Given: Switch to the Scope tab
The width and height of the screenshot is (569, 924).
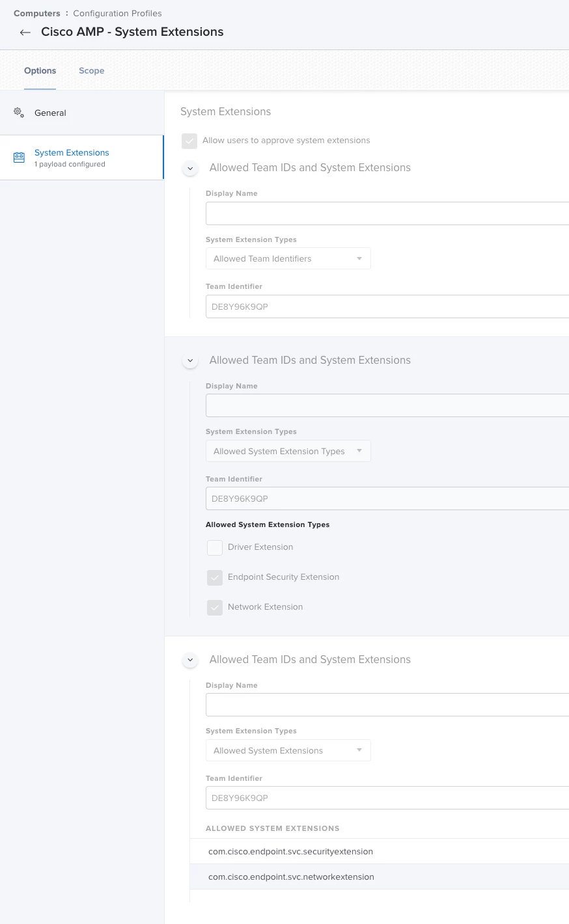Looking at the screenshot, I should pos(92,70).
